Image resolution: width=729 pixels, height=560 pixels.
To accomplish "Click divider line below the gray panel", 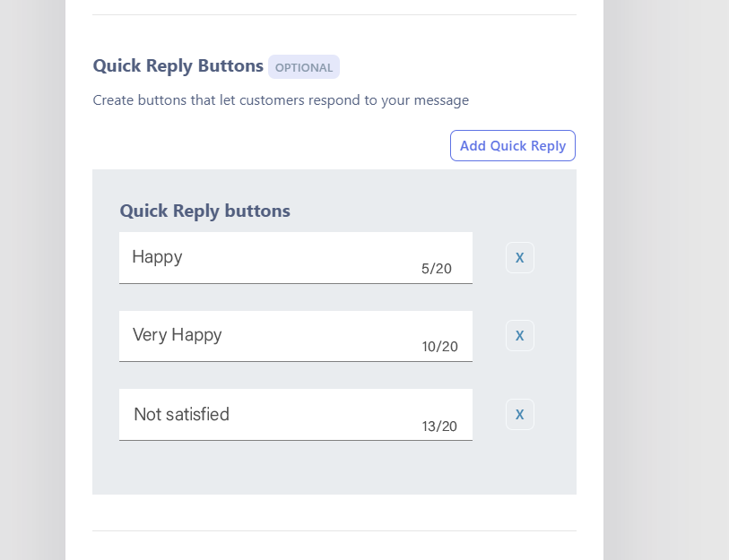I will [x=334, y=530].
